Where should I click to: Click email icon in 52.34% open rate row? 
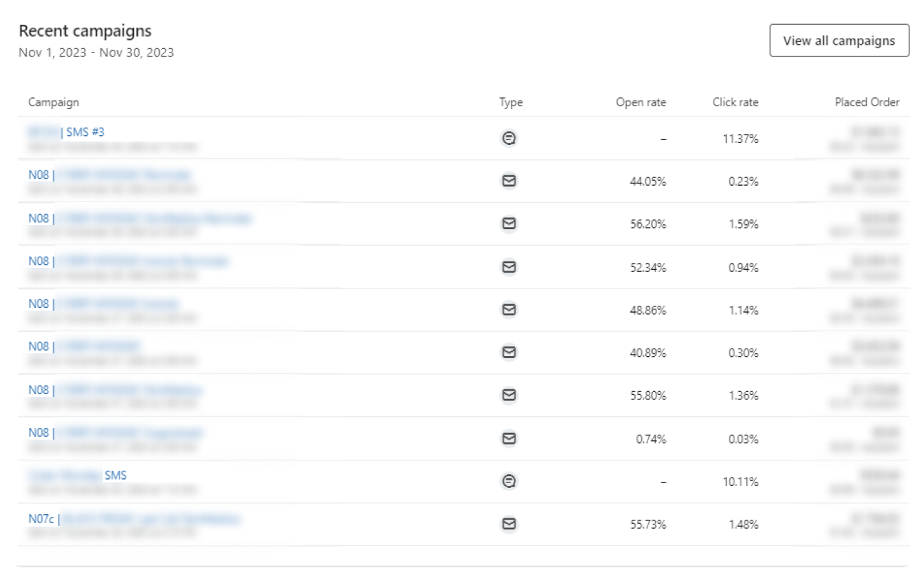pos(509,266)
